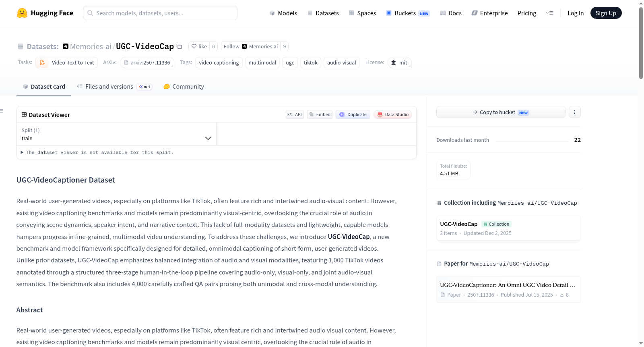Select the multimodal tag

(262, 62)
